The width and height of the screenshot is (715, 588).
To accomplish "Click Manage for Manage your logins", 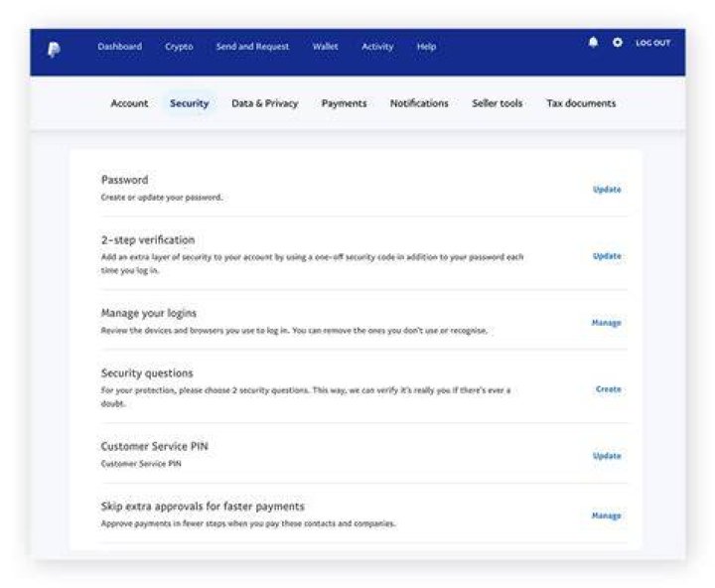I will [607, 323].
